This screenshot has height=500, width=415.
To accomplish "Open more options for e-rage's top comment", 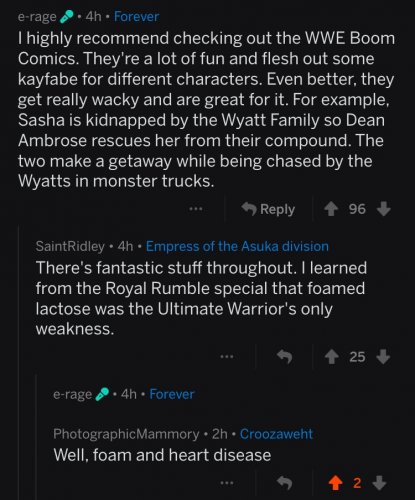I will pyautogui.click(x=196, y=209).
